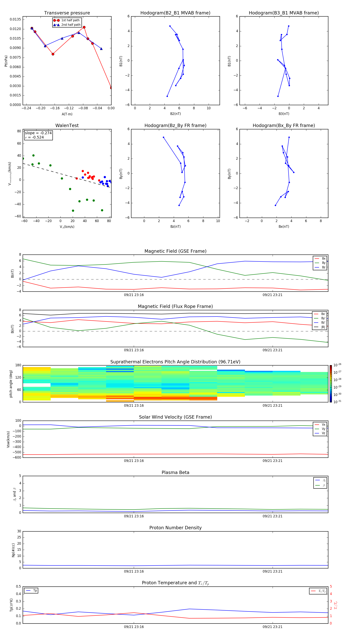Image resolution: width=351 pixels, height=644 pixels.
Task: Click the 'Proton Number Density' title
Action: click(175, 528)
